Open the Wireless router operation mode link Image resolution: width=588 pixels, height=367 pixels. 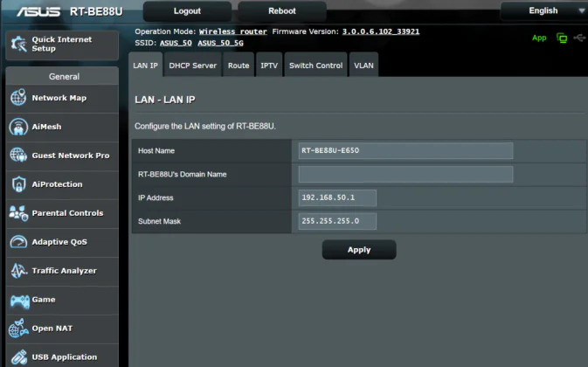coord(233,31)
